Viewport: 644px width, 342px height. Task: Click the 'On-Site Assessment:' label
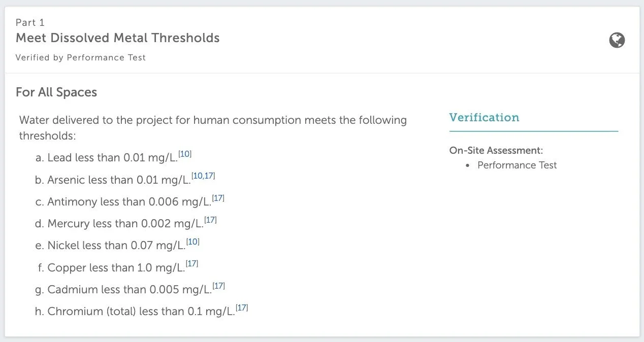[496, 150]
